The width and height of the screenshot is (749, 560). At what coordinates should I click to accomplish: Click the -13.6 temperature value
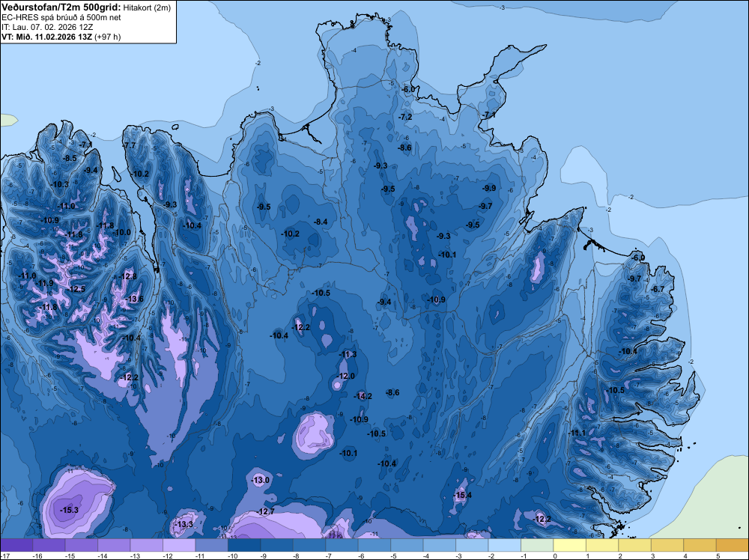[134, 299]
